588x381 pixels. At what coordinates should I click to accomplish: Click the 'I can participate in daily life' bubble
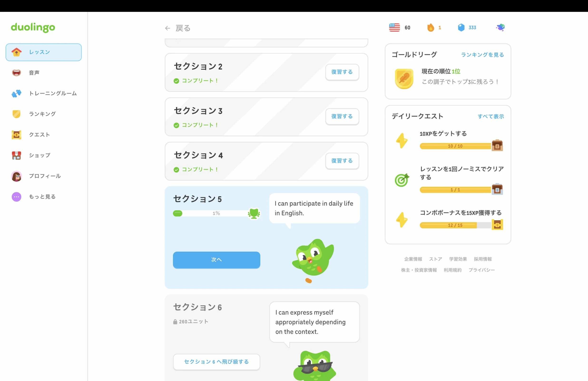pos(314,208)
